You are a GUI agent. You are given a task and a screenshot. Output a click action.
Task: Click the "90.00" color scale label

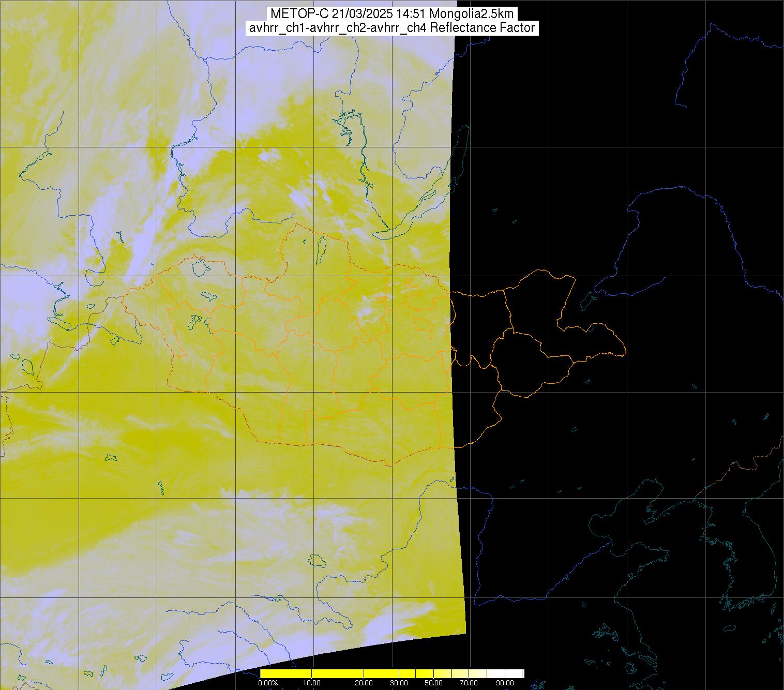click(x=505, y=683)
